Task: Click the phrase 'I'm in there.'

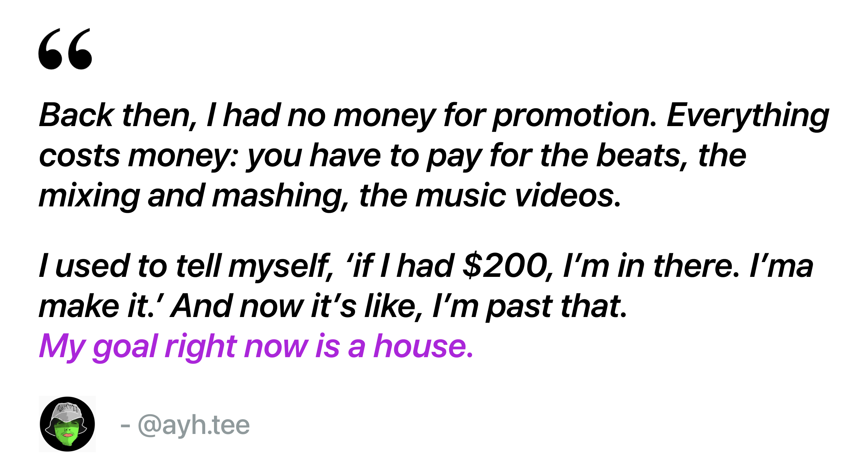Action: (651, 266)
